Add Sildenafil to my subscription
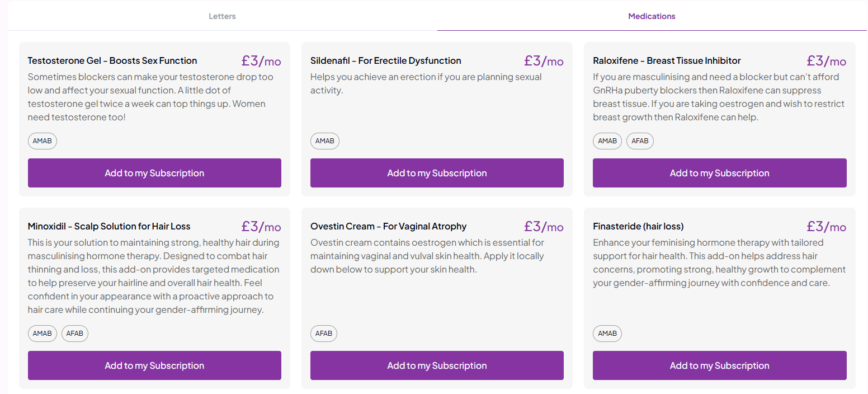The image size is (868, 394). (x=437, y=173)
